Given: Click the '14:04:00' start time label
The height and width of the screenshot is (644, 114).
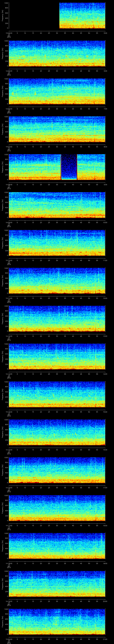Looking at the screenshot, I should [x=9, y=33].
